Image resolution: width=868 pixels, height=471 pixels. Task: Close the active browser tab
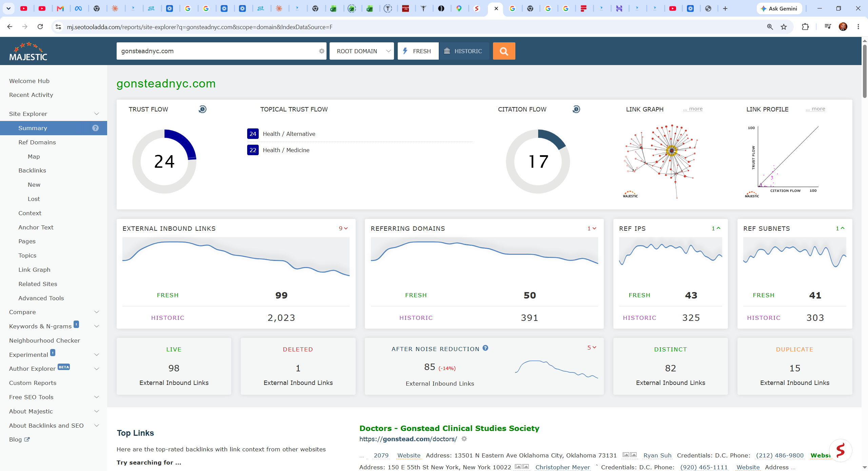coord(496,8)
